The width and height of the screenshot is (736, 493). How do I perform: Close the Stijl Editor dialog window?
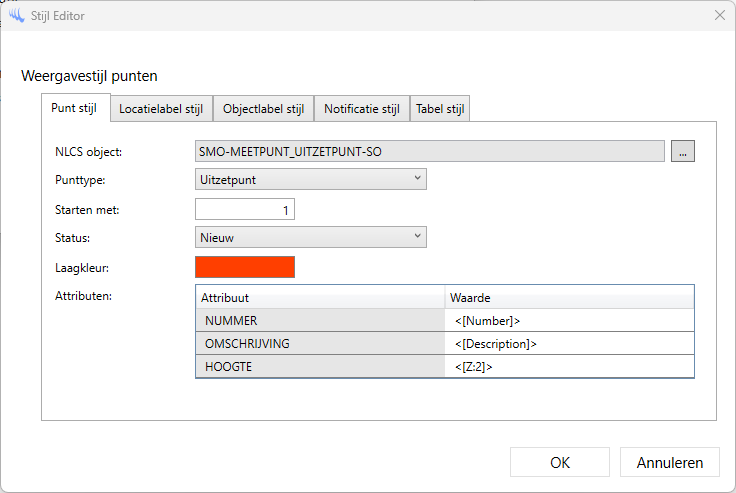click(x=719, y=15)
